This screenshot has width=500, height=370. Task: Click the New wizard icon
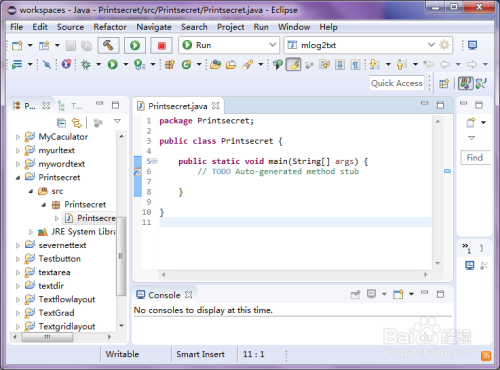pos(17,45)
